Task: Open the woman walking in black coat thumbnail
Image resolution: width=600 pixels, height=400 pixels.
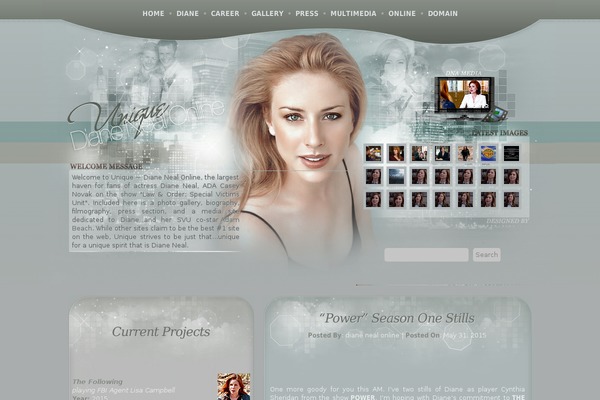Action: click(465, 153)
